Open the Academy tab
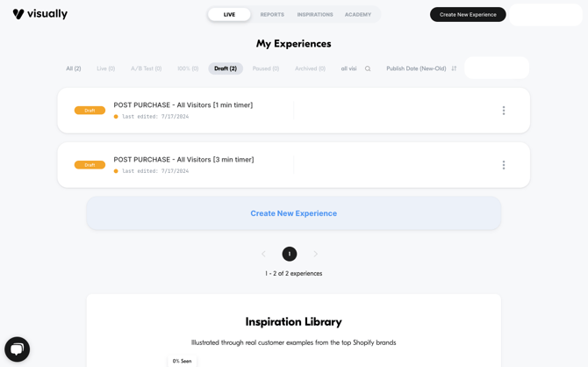Image resolution: width=588 pixels, height=367 pixels. pos(358,15)
